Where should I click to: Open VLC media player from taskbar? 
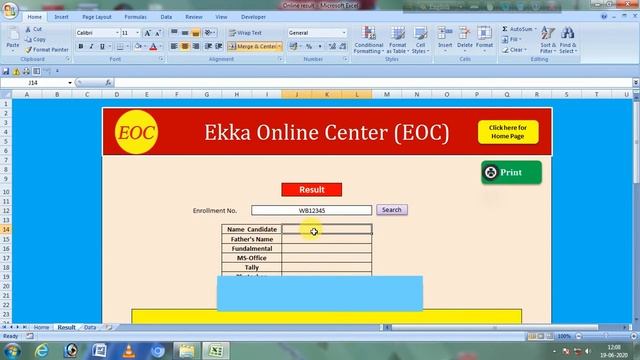pyautogui.click(x=129, y=351)
